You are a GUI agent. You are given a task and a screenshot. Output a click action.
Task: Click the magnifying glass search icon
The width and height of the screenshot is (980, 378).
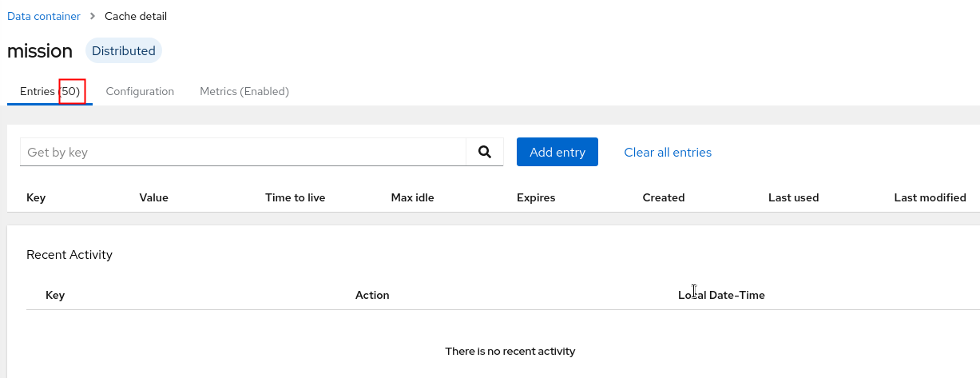[484, 152]
